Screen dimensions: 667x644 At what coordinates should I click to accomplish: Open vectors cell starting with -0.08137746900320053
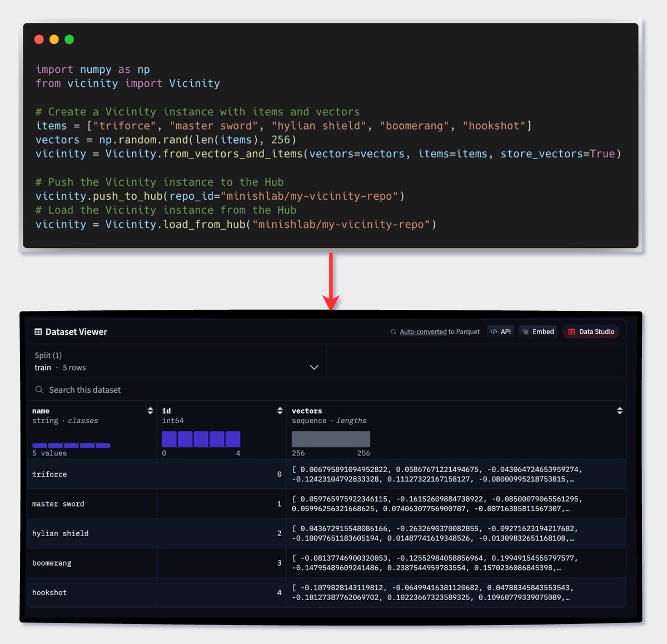click(456, 563)
